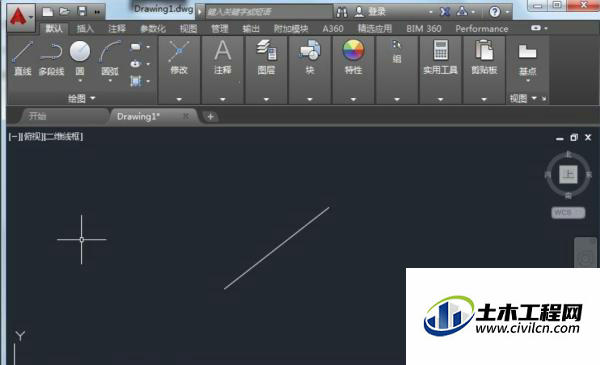Image resolution: width=600 pixels, height=365 pixels.
Task: Switch to the Default (默认) ribbon tab
Action: click(x=54, y=29)
